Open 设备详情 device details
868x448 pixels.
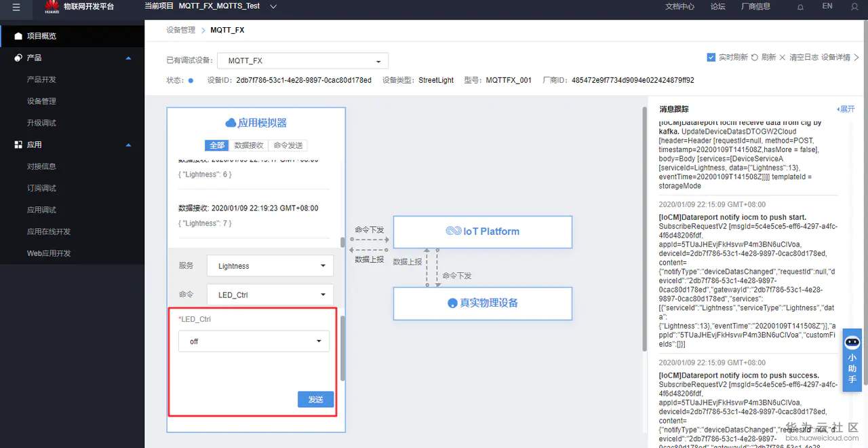[x=835, y=58]
